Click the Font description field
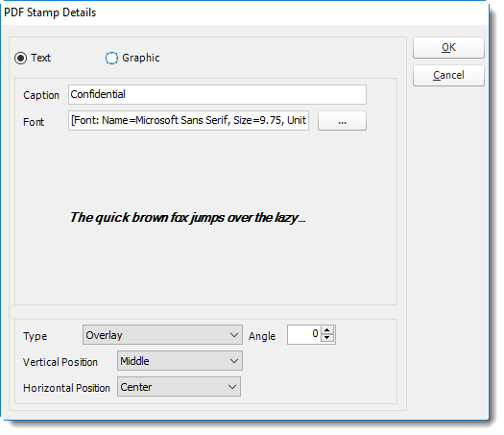The width and height of the screenshot is (504, 435). [x=188, y=121]
